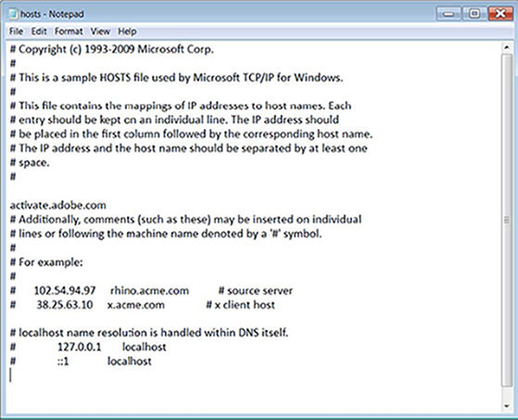Viewport: 518px width, 420px height.
Task: Click rhino.acme.com host name
Action: 149,290
